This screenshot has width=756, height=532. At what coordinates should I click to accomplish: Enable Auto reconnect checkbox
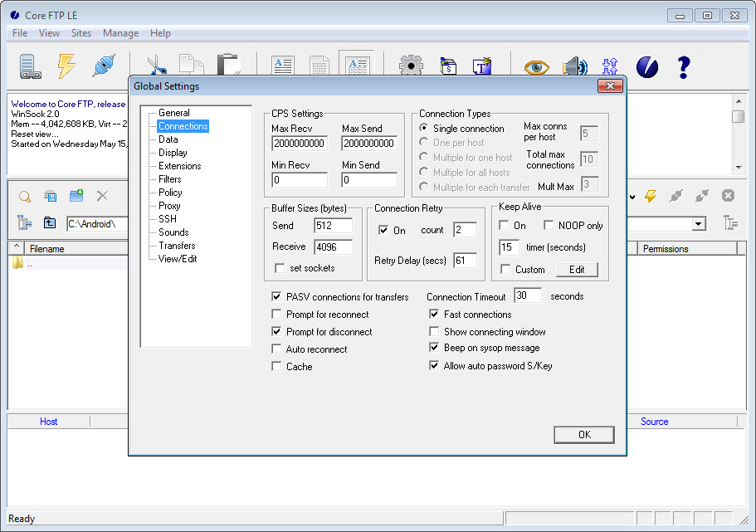[x=276, y=349]
